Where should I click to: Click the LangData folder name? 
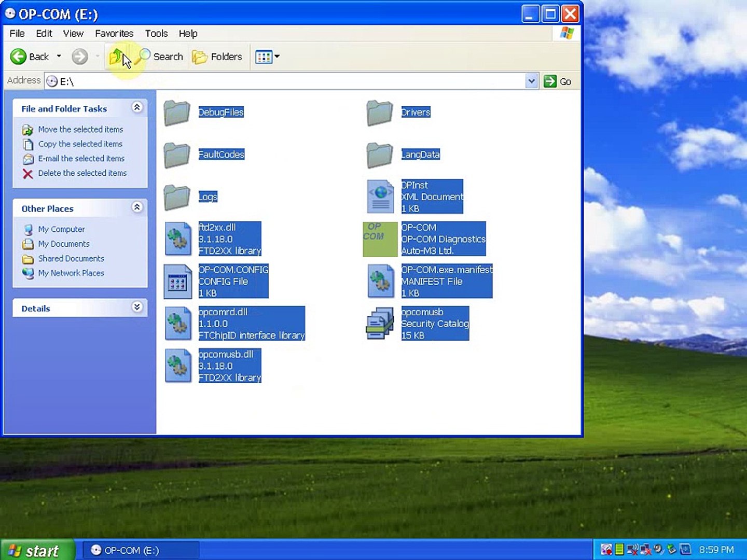click(x=421, y=155)
